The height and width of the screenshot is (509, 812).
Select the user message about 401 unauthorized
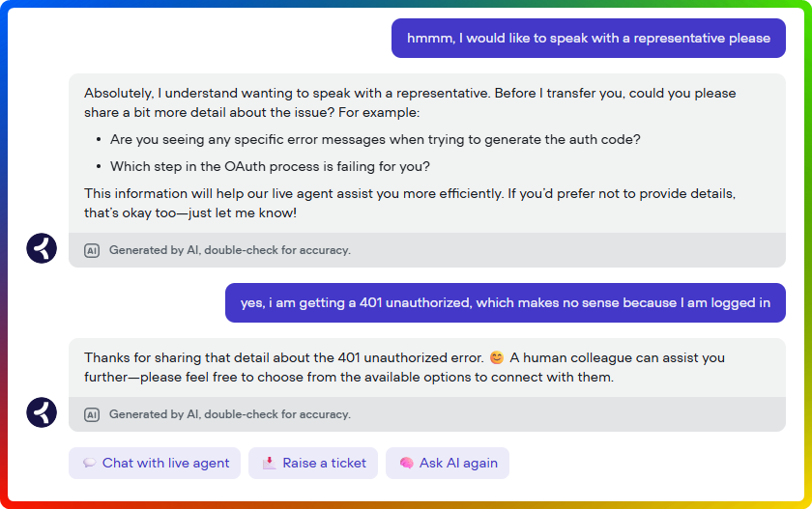pyautogui.click(x=506, y=302)
